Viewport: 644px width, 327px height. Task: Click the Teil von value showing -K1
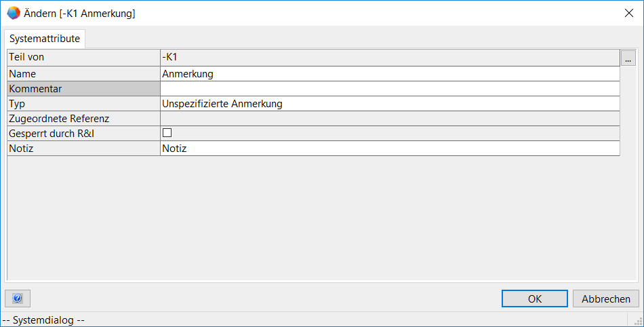coord(390,58)
